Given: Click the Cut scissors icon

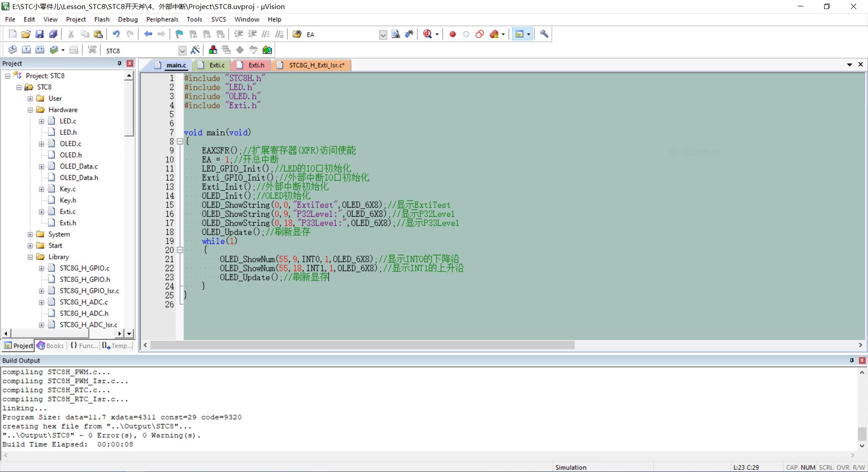Looking at the screenshot, I should [71, 34].
